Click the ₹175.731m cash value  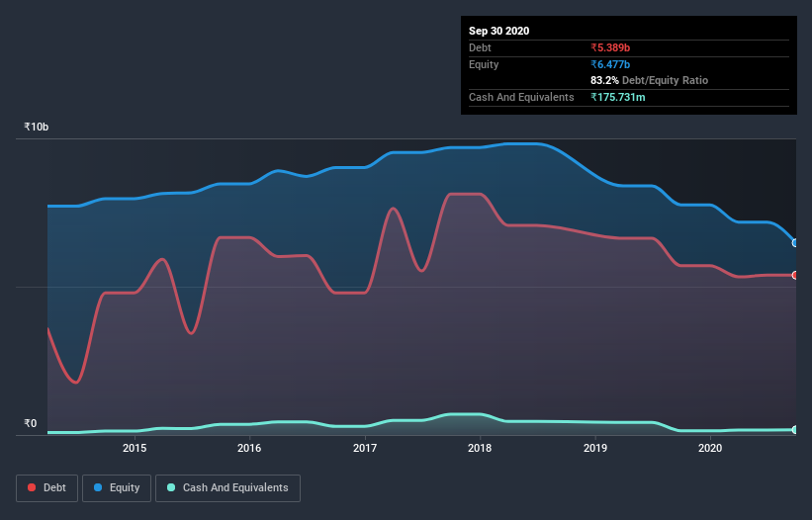[x=618, y=97]
